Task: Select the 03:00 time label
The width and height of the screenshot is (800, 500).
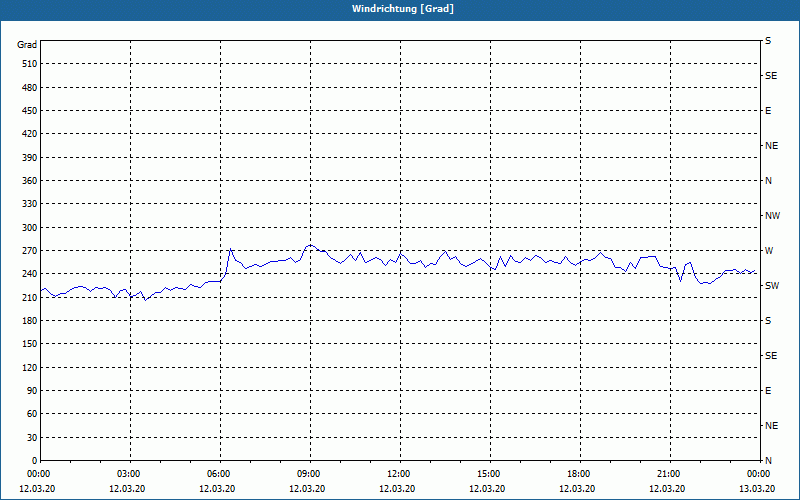Action: 130,474
